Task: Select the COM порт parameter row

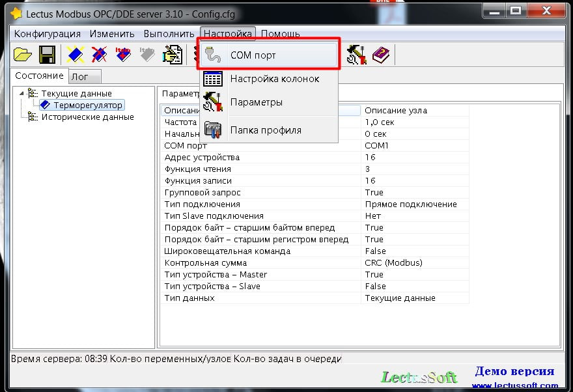Action: click(314, 145)
